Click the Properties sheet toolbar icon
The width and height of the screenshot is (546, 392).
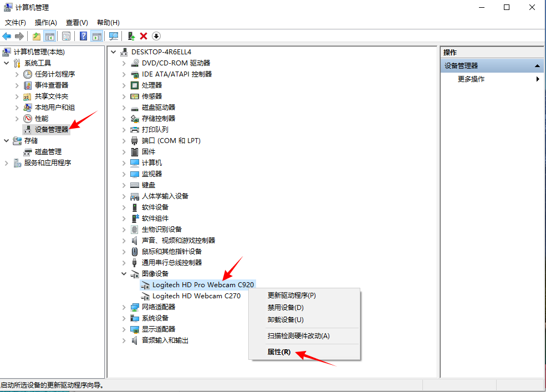(x=66, y=36)
